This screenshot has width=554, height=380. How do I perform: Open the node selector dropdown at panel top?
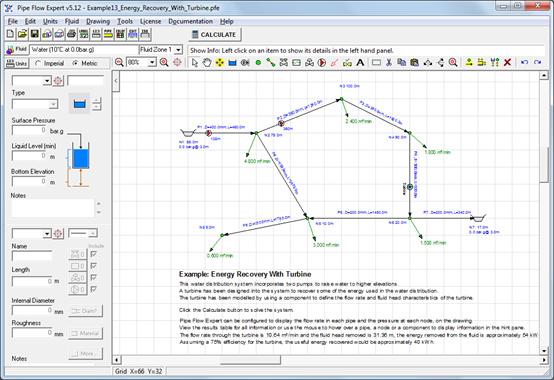point(47,81)
